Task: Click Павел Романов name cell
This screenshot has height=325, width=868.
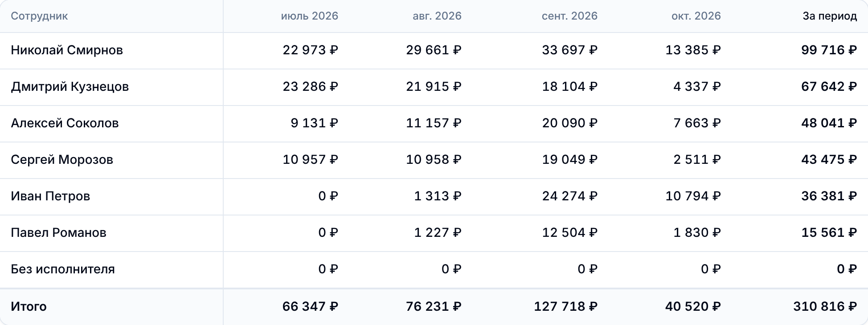Action: (58, 232)
